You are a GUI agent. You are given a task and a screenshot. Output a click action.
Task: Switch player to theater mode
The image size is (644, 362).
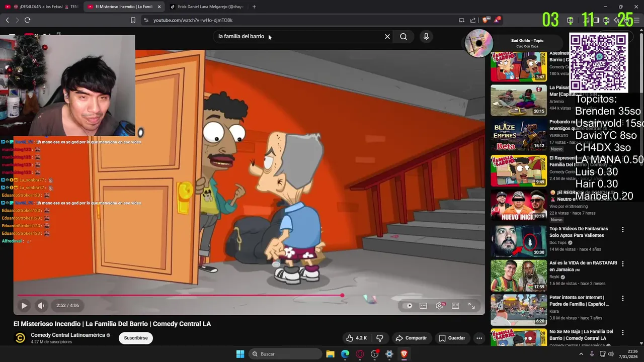455,305
